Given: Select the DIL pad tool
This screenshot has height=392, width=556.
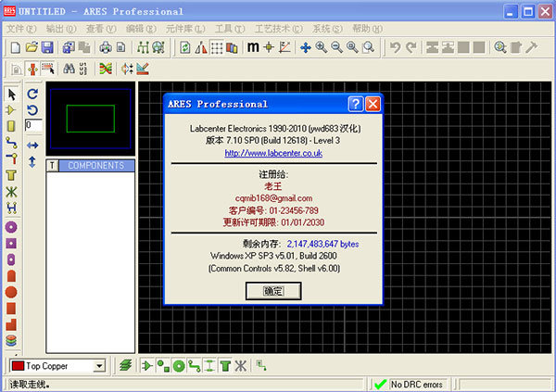Looking at the screenshot, I should click(11, 259).
